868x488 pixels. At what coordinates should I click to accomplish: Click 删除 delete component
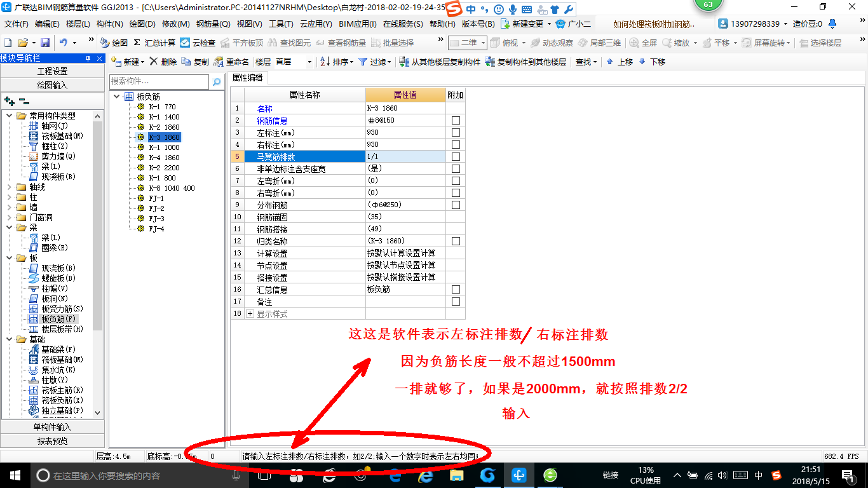163,62
